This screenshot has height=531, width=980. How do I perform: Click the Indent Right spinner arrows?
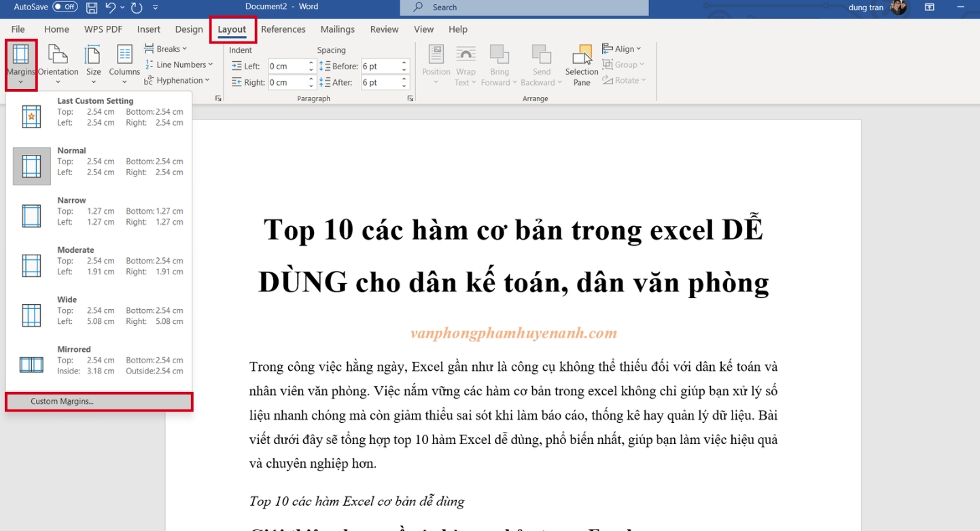click(x=311, y=82)
